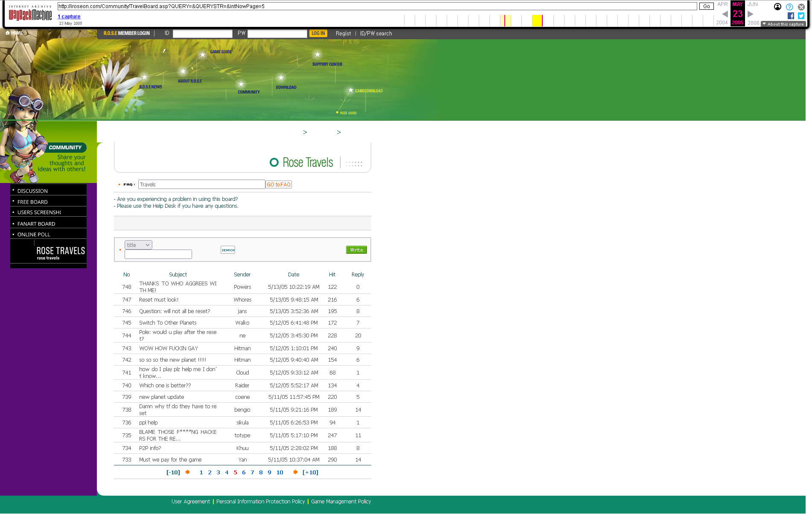
Task: Open post 'Must we pay for the game'
Action: [x=170, y=460]
